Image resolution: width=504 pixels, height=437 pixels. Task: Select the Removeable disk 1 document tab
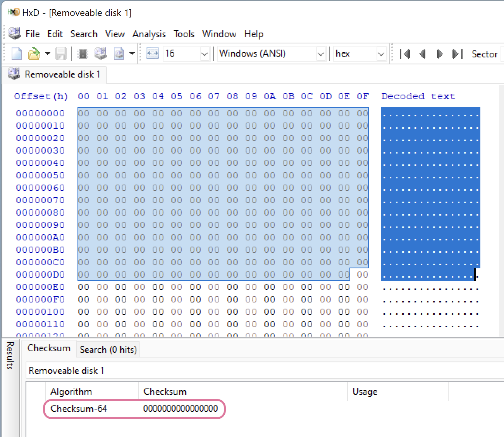[54, 74]
